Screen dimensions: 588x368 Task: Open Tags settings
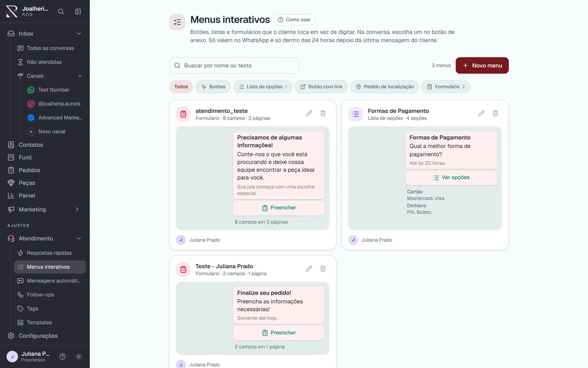point(50,309)
